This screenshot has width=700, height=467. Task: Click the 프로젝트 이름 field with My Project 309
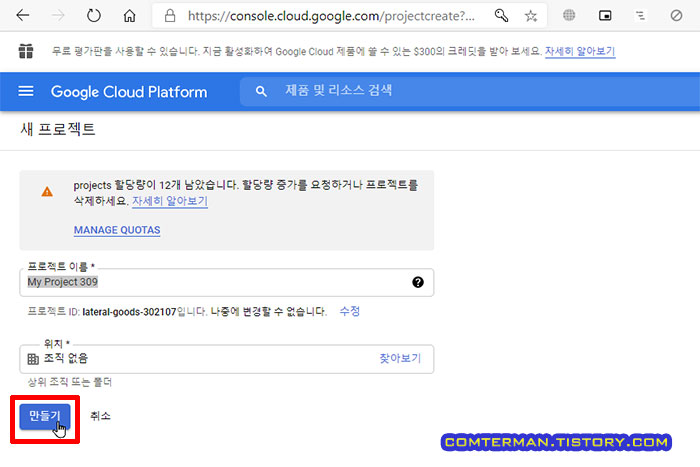tap(227, 282)
